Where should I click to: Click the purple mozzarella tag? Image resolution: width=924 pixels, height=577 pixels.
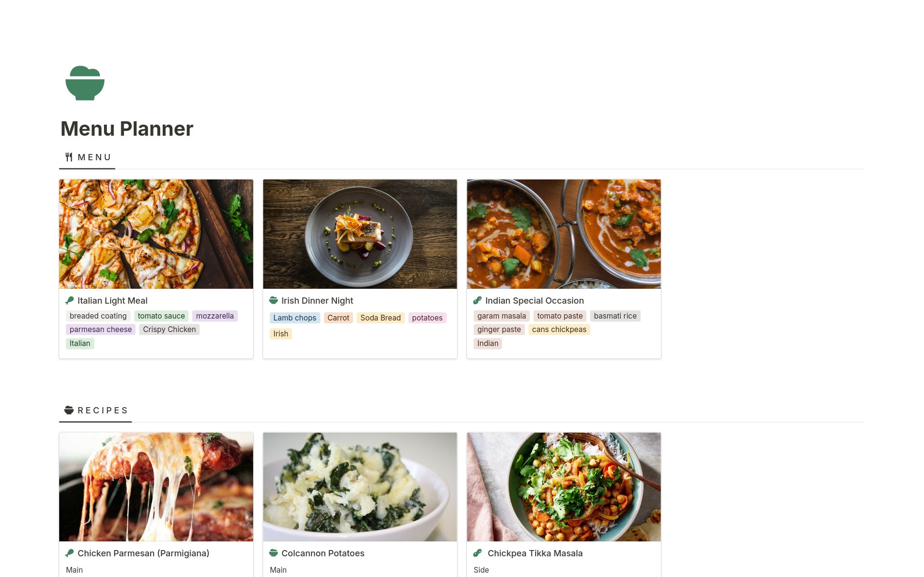(215, 316)
